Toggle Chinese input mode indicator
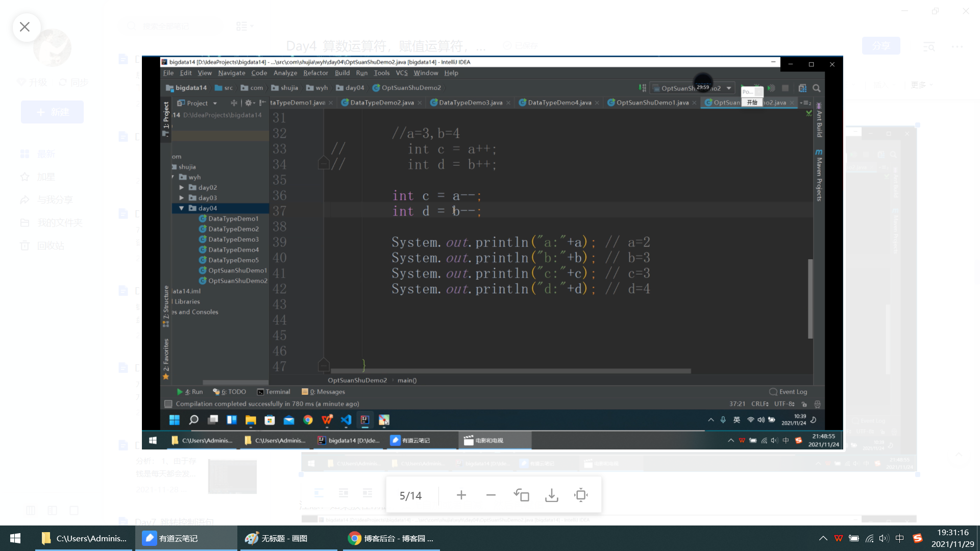 click(x=899, y=538)
